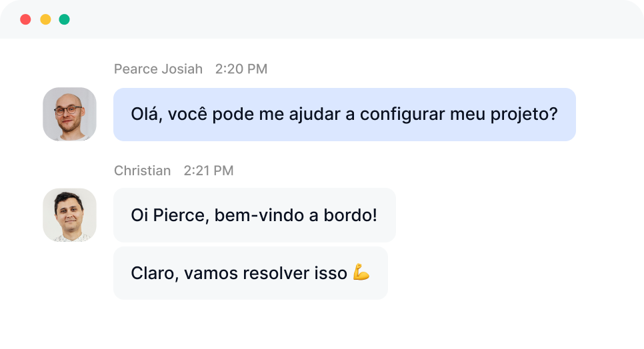The height and width of the screenshot is (349, 644).
Task: Select the 'Claro, vamos resolver isso' message
Action: tap(251, 273)
